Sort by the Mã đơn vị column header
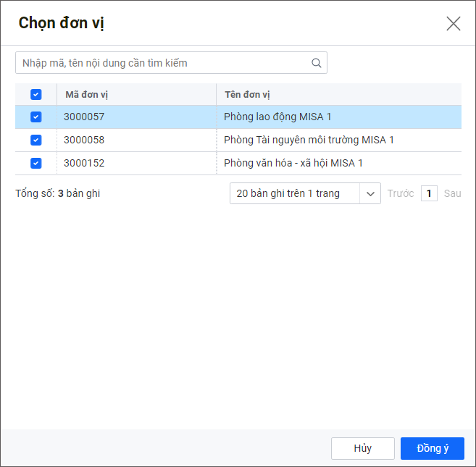This screenshot has width=476, height=467. pyautogui.click(x=87, y=95)
